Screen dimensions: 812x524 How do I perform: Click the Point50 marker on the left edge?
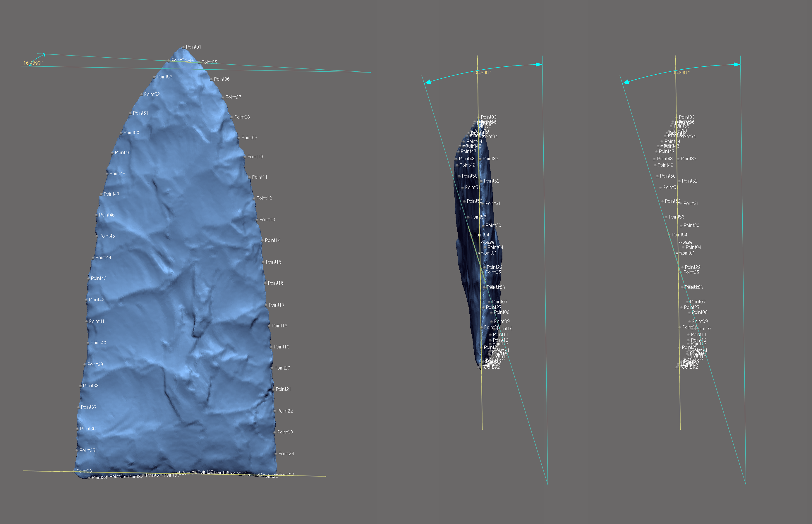coord(121,133)
